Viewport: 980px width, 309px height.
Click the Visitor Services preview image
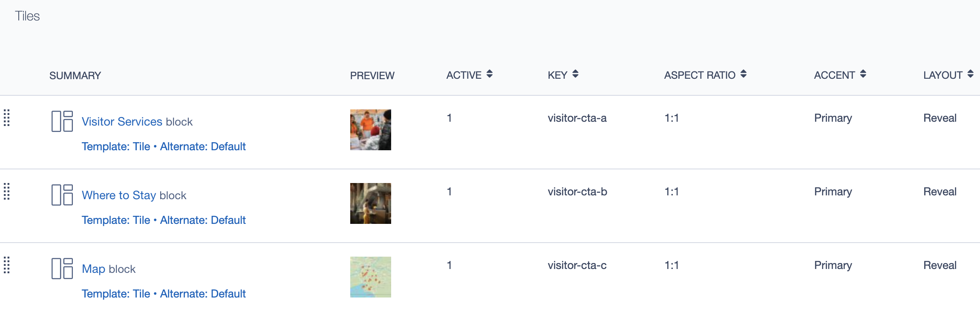(x=370, y=129)
